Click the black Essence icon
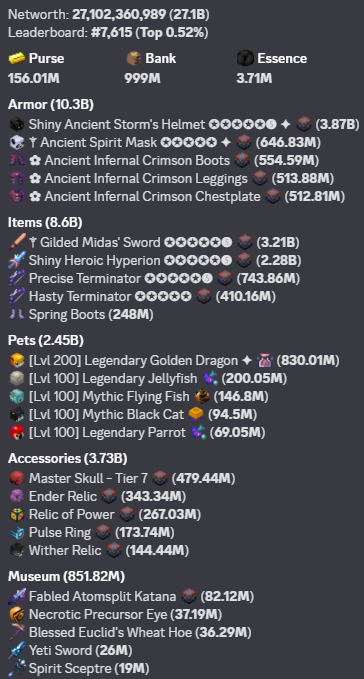Image resolution: width=364 pixels, height=679 pixels. click(245, 58)
